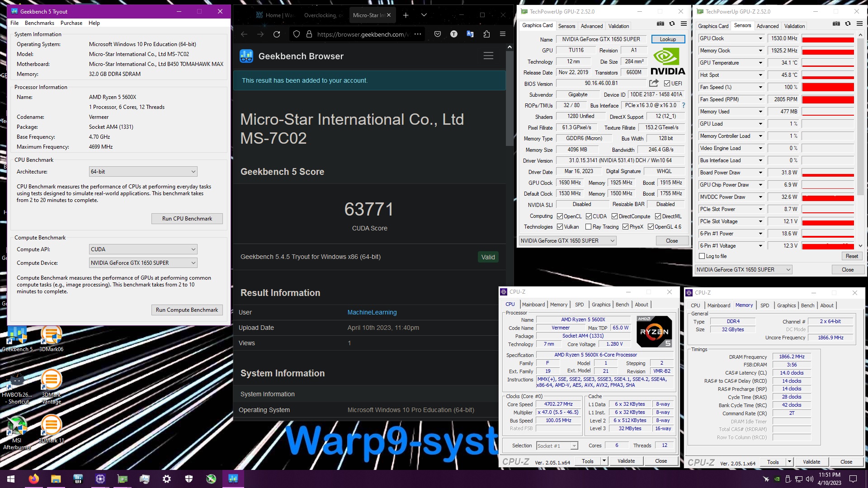Toggle PhysX checkbox in GPU-Z
The image size is (868, 488).
click(x=625, y=227)
